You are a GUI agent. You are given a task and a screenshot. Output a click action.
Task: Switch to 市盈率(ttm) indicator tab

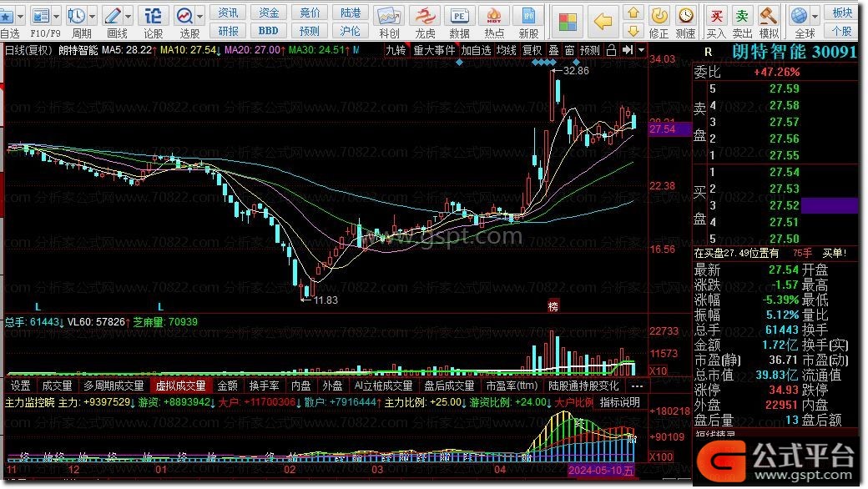pyautogui.click(x=512, y=386)
